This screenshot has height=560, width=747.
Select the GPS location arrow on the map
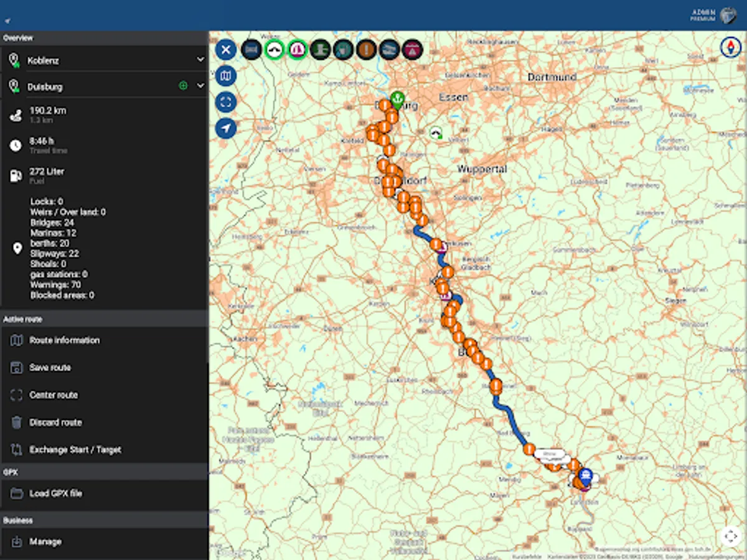(225, 128)
